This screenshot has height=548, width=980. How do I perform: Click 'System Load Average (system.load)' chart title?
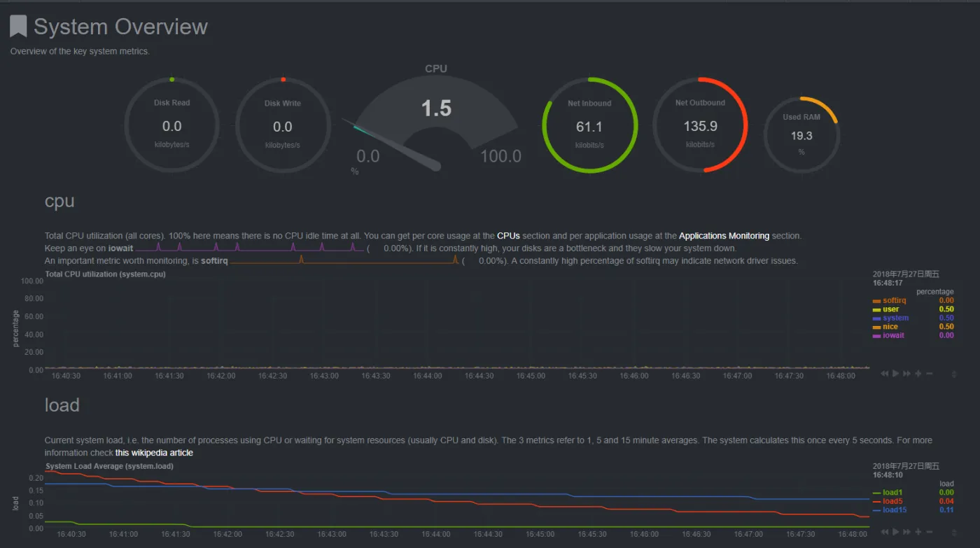tap(110, 466)
